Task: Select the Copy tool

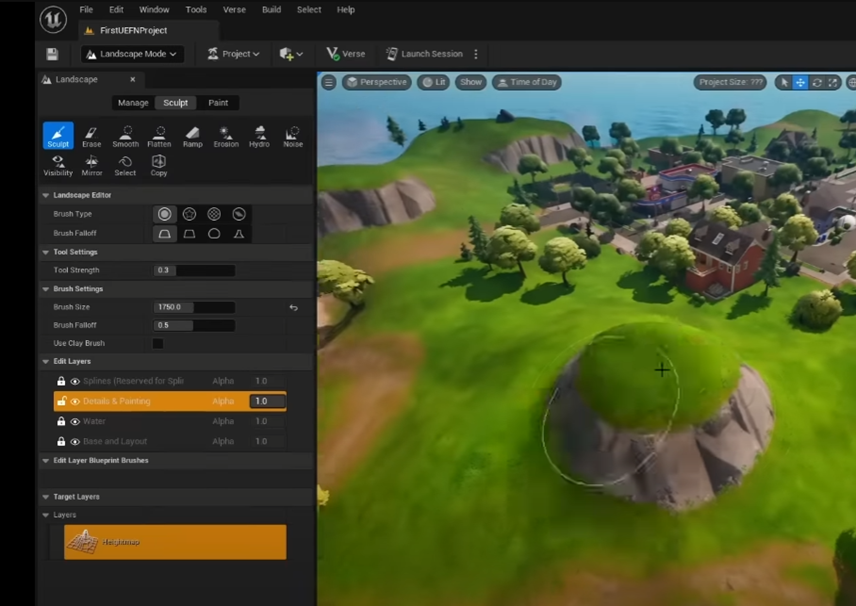Action: click(159, 165)
